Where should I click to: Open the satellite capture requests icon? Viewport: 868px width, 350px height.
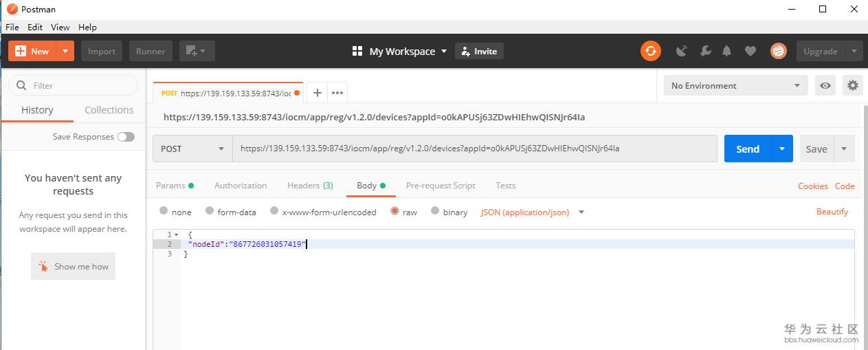682,51
